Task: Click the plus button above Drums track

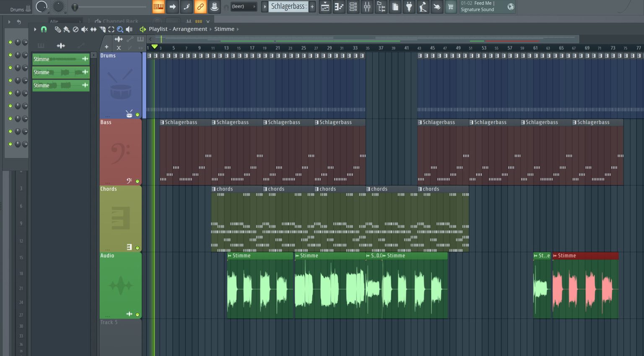Action: click(106, 47)
